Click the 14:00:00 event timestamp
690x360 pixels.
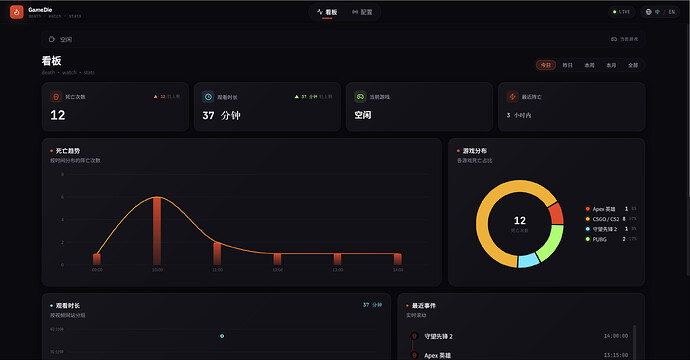(616, 336)
